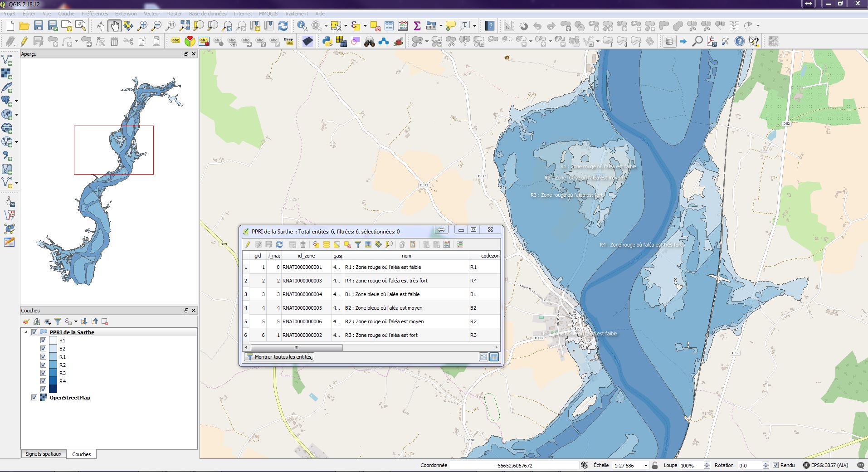Click the R4 legend color swatch
The image size is (868, 472).
(x=53, y=381)
